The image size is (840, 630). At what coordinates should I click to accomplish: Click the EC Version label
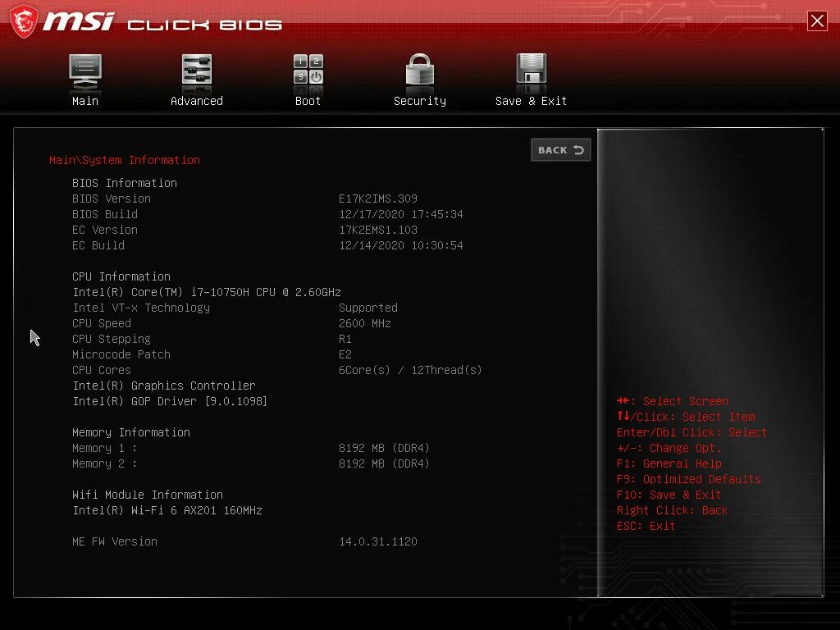105,230
